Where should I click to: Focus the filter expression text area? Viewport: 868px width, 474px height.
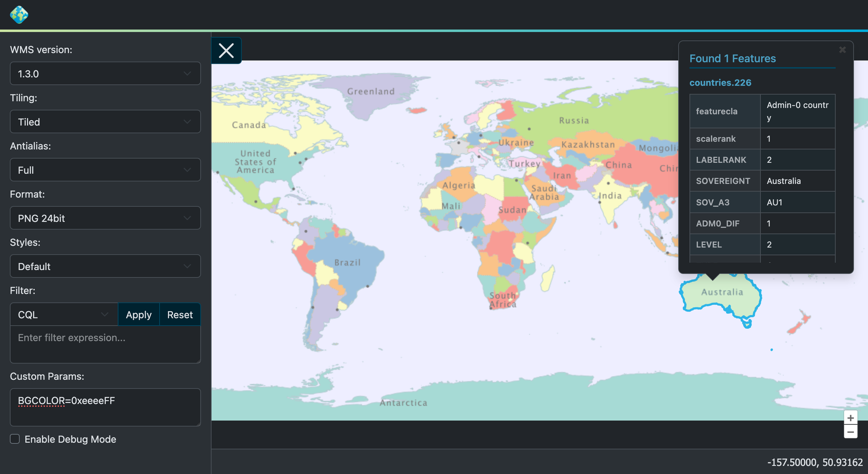coord(105,344)
